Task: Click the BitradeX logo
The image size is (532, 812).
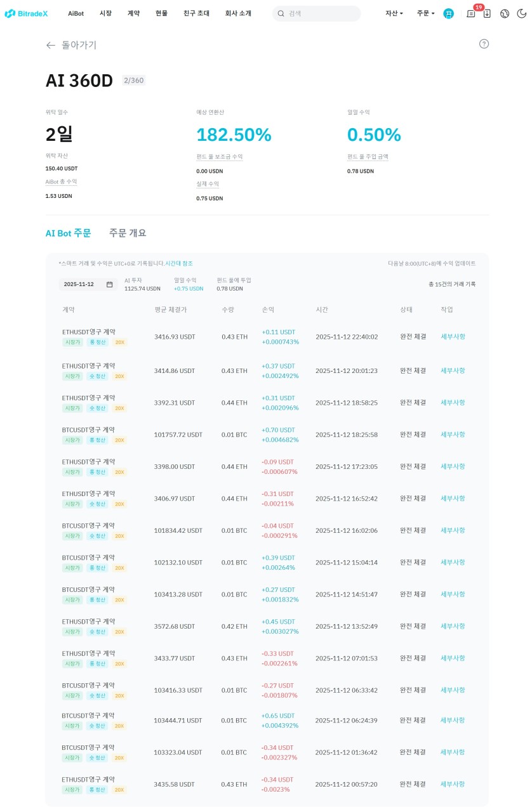Action: pyautogui.click(x=26, y=13)
